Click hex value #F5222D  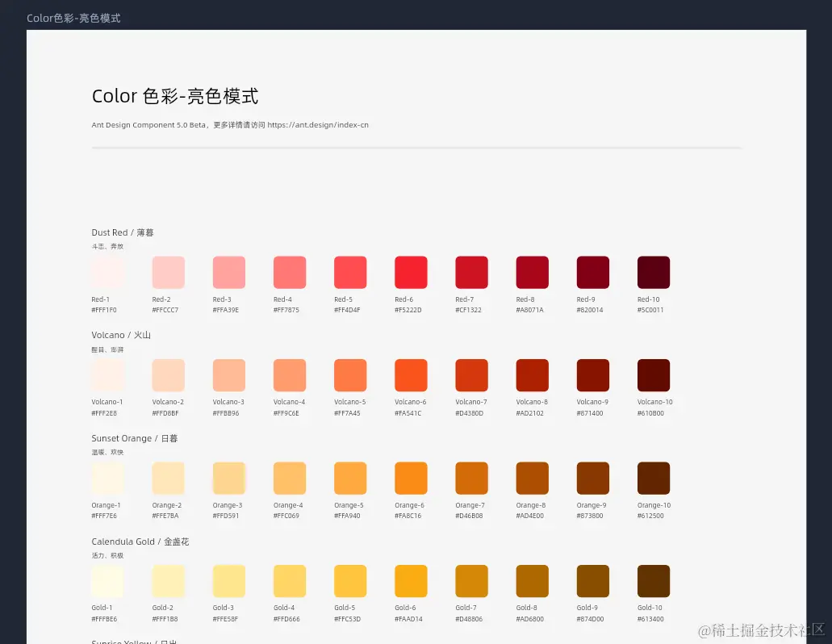click(408, 310)
